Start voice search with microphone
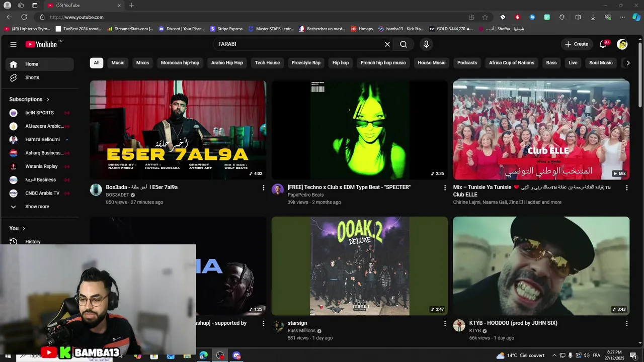Image resolution: width=644 pixels, height=362 pixels. click(426, 44)
